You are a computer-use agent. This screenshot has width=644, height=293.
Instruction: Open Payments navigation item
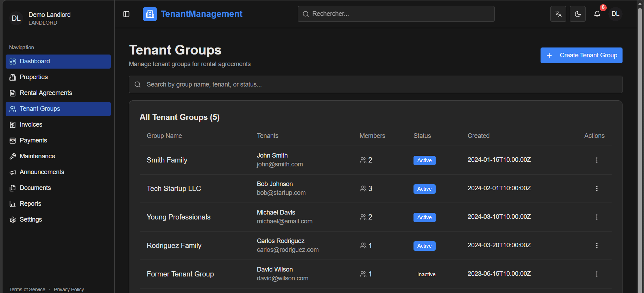click(58, 141)
